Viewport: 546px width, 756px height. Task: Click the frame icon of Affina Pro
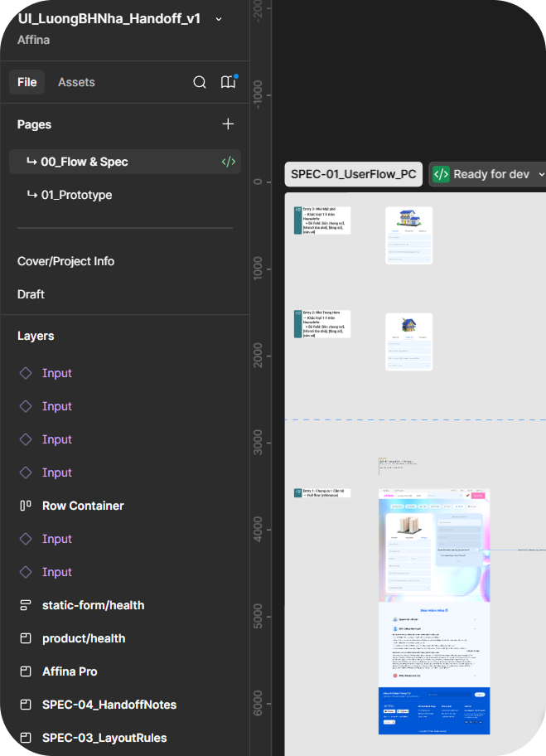26,671
